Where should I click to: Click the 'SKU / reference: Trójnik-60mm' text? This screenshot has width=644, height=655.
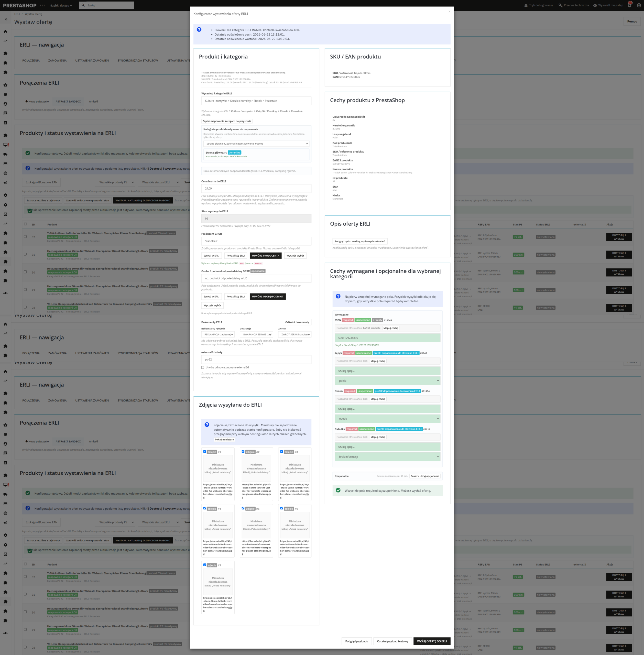pyautogui.click(x=352, y=73)
